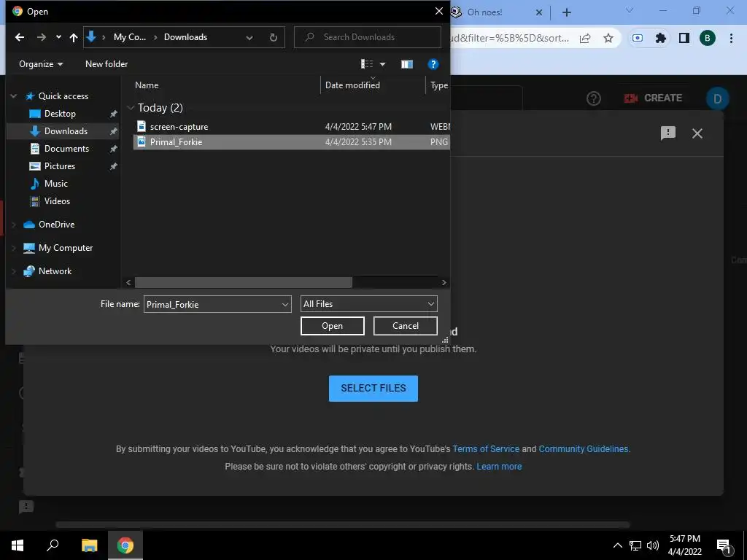Open the All Files type filter
This screenshot has width=747, height=560.
point(368,304)
